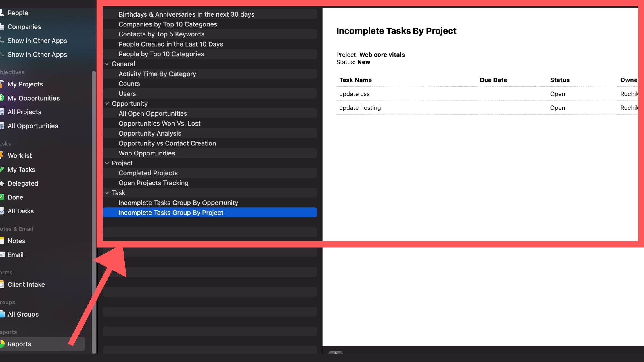This screenshot has height=362, width=644.
Task: Collapse the Project report group
Action: [107, 163]
